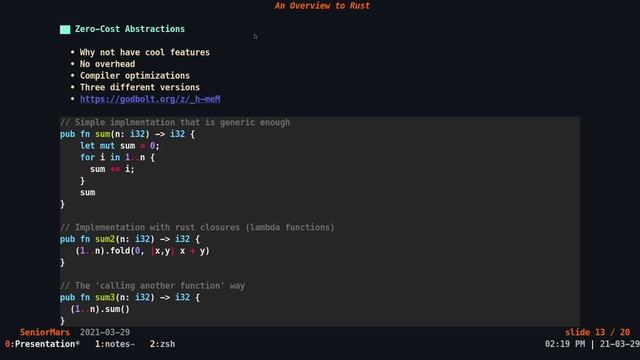Viewport: 640px width, 360px height.
Task: Click the 'Zero-Cost Abstractions' heading
Action: (x=130, y=29)
